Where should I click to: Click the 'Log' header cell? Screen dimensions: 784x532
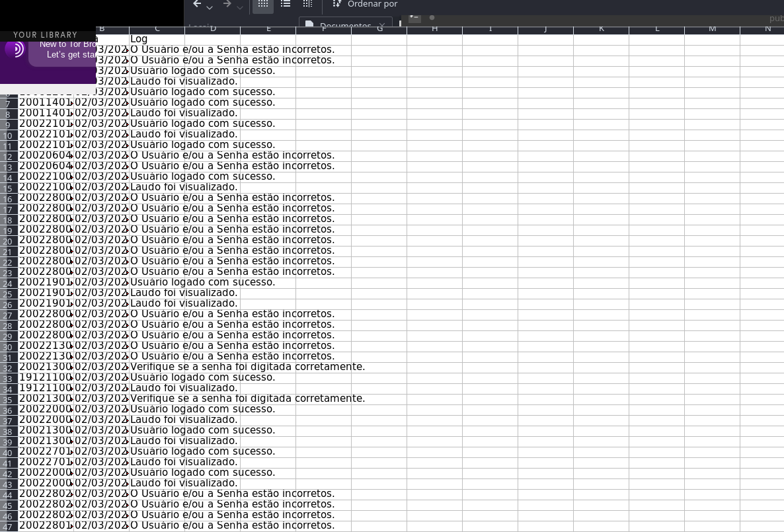click(x=157, y=39)
